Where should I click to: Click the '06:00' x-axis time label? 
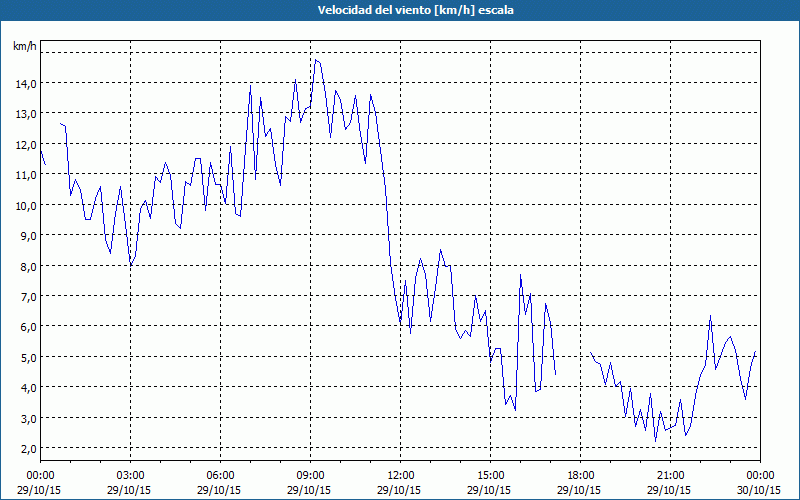[220, 476]
